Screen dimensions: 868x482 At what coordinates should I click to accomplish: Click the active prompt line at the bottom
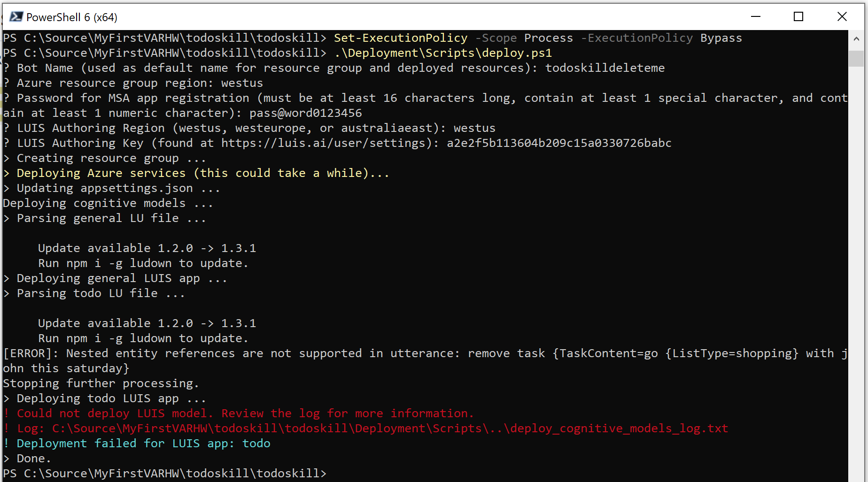[164, 473]
